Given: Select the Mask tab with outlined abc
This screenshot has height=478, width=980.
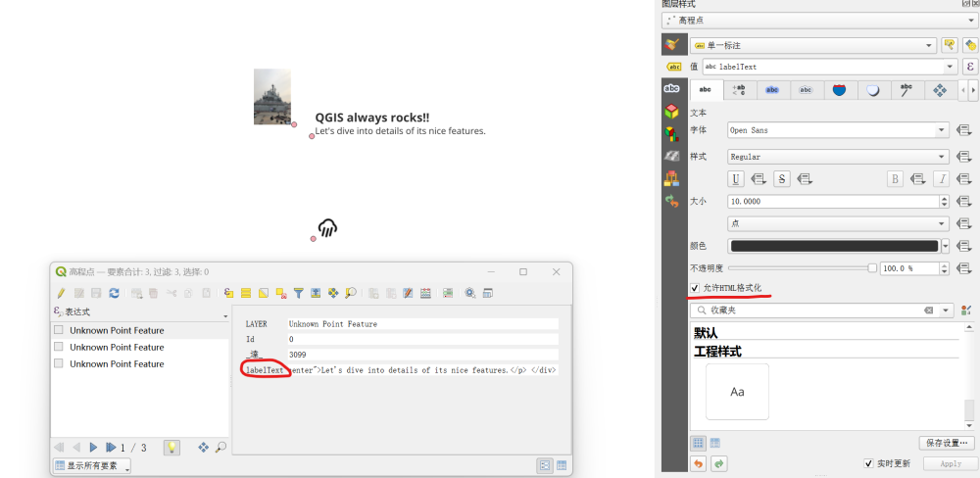Looking at the screenshot, I should click(x=807, y=90).
